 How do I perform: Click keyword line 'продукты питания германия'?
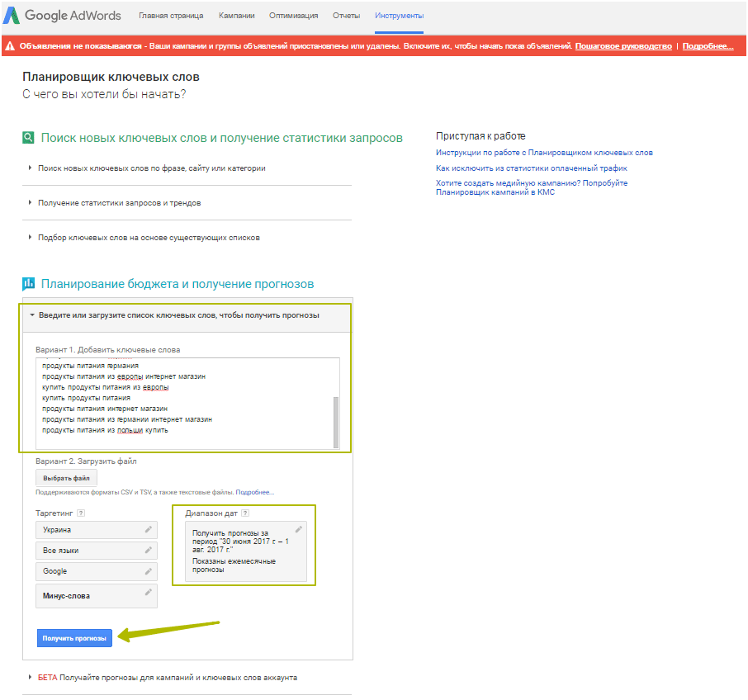[x=90, y=366]
